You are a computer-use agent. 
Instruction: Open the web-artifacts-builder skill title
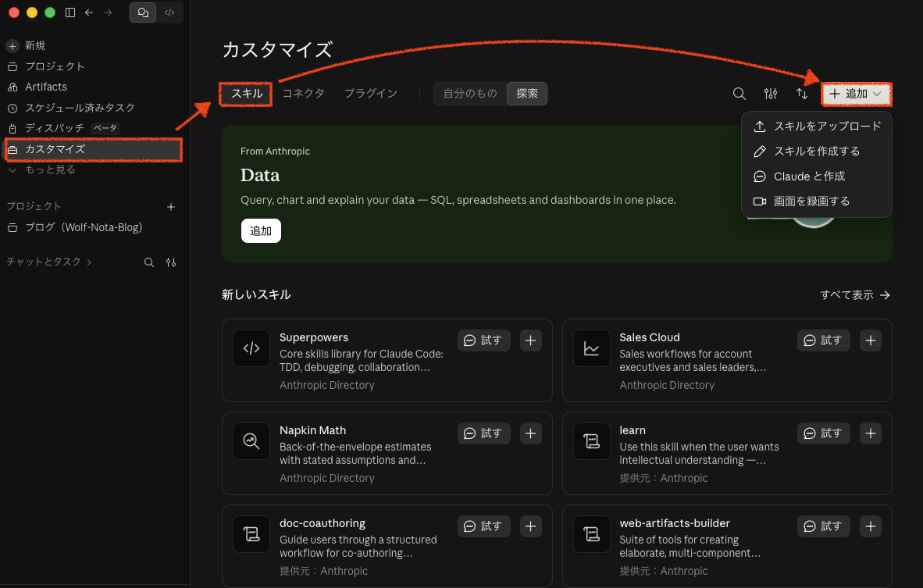coord(675,524)
